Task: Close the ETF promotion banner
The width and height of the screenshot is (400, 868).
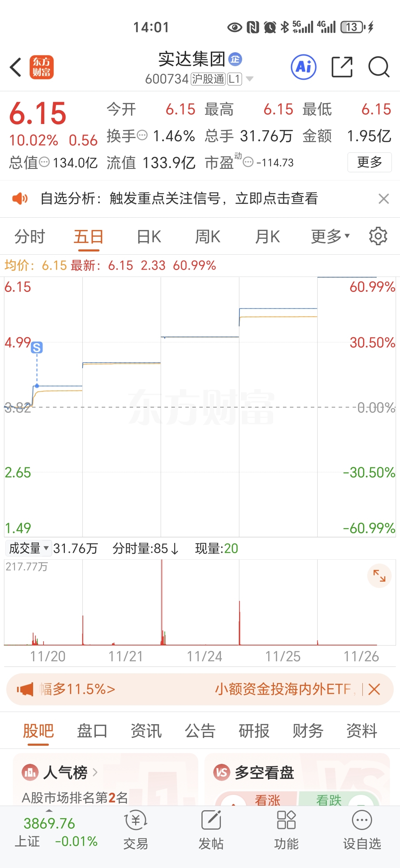Action: coord(374,689)
